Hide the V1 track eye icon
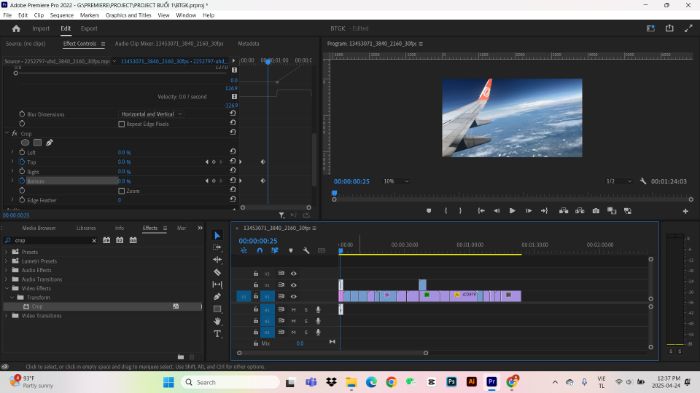This screenshot has height=393, width=700. pos(293,296)
